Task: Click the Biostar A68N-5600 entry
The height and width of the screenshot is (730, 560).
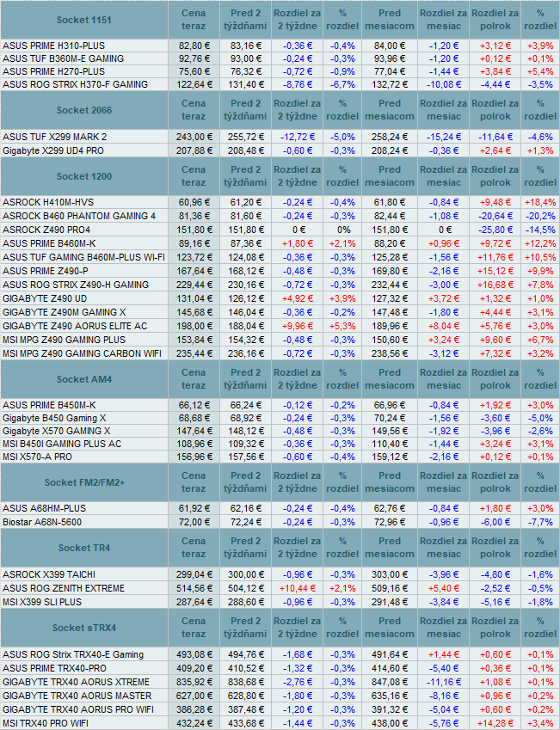Action: 42,523
